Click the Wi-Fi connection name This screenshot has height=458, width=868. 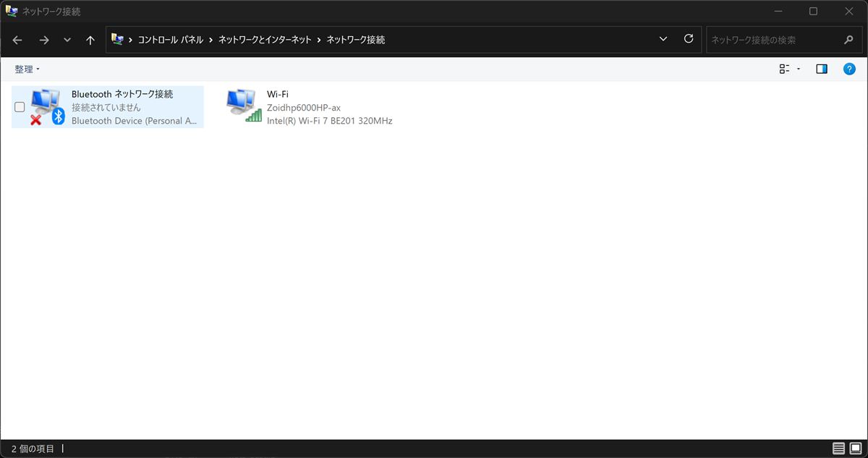[x=278, y=94]
